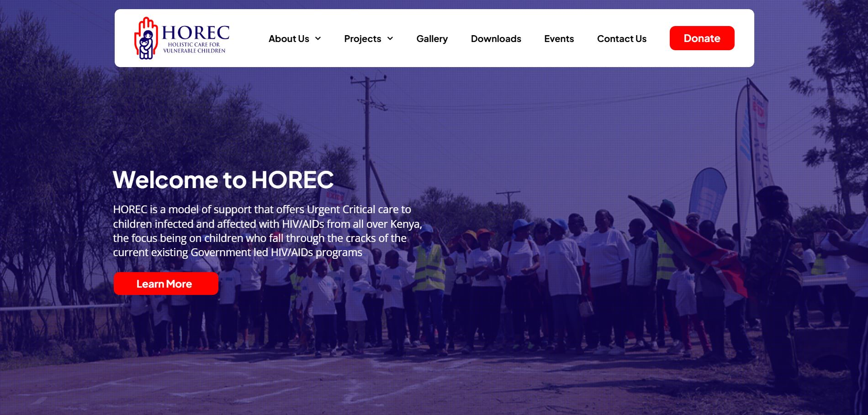The height and width of the screenshot is (415, 868).
Task: Open the Downloads page
Action: 496,39
